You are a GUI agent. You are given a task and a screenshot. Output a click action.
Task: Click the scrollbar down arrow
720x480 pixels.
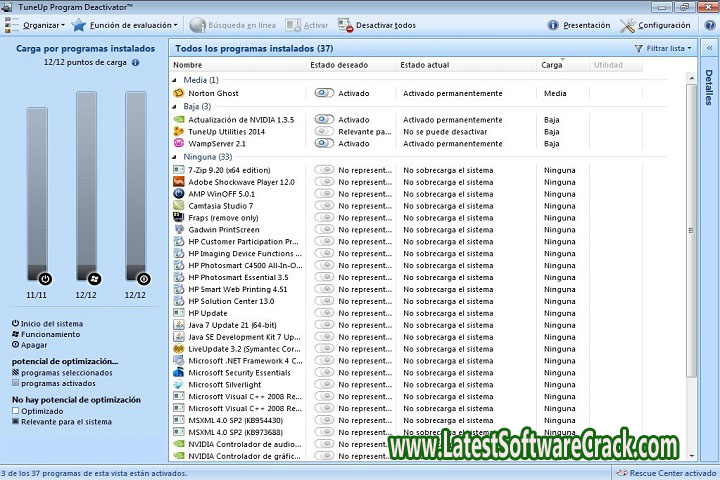point(692,456)
